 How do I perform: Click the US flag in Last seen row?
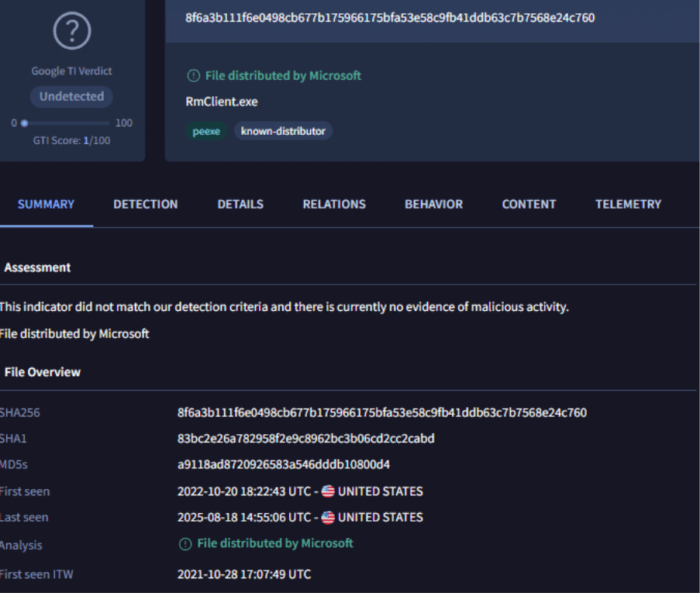coord(328,517)
